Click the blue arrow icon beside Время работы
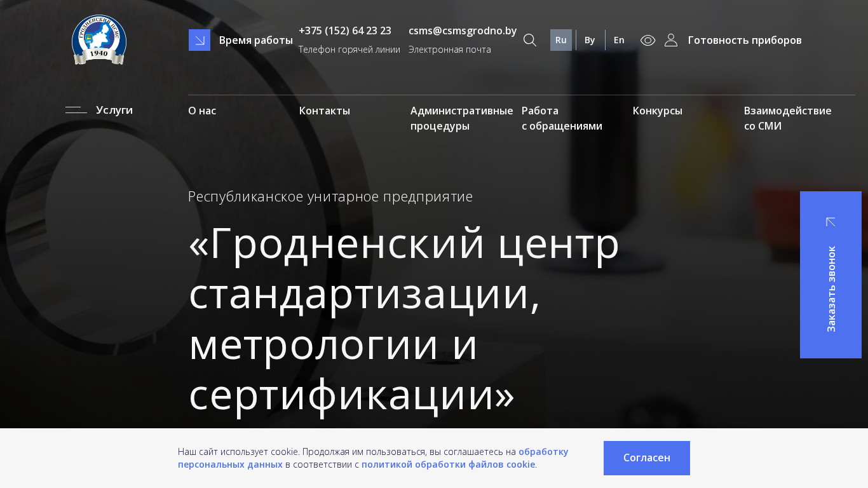This screenshot has width=868, height=488. click(x=200, y=40)
